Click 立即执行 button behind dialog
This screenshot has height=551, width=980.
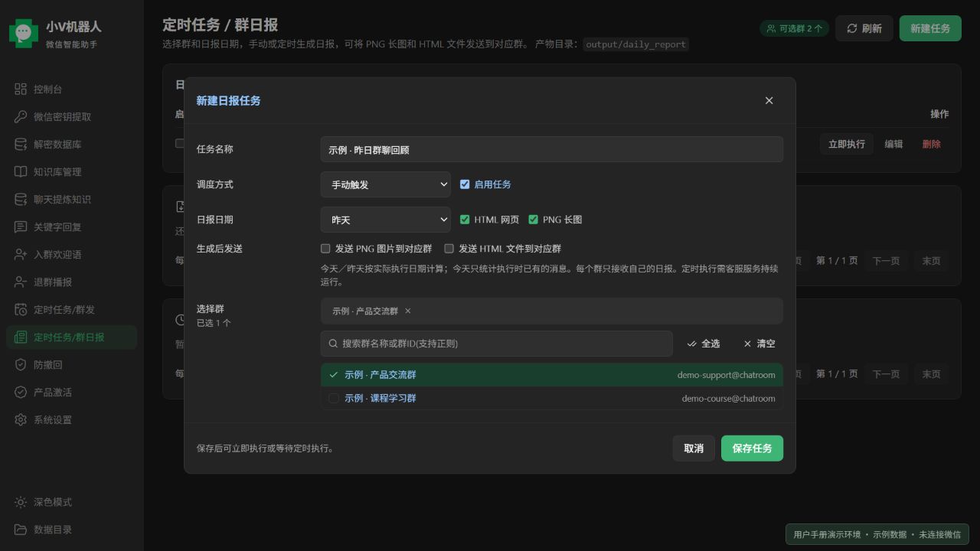[847, 144]
